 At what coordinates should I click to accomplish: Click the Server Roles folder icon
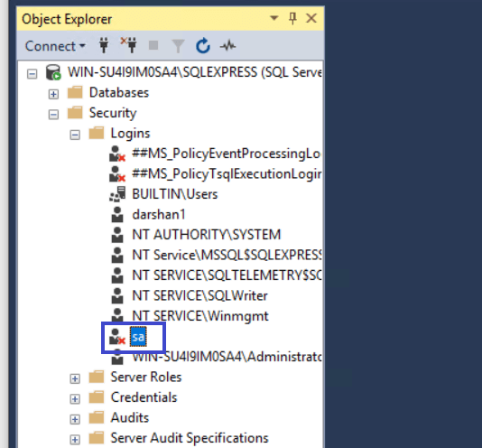pyautogui.click(x=97, y=377)
